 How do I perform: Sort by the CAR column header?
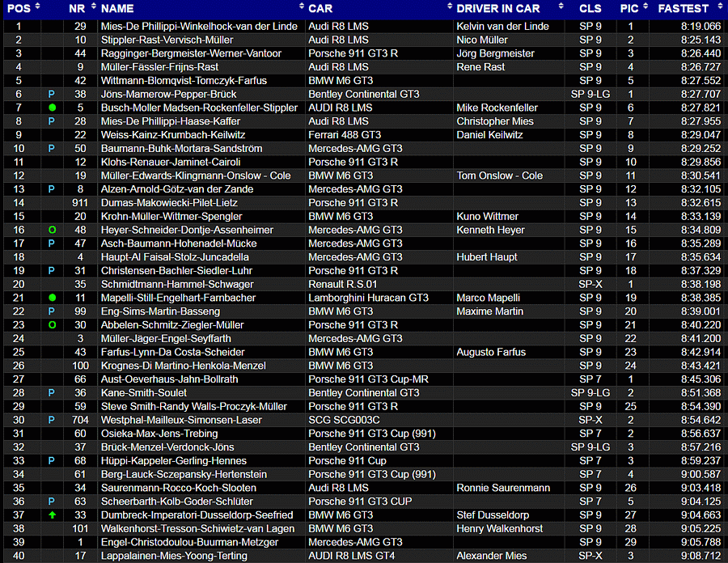point(320,9)
